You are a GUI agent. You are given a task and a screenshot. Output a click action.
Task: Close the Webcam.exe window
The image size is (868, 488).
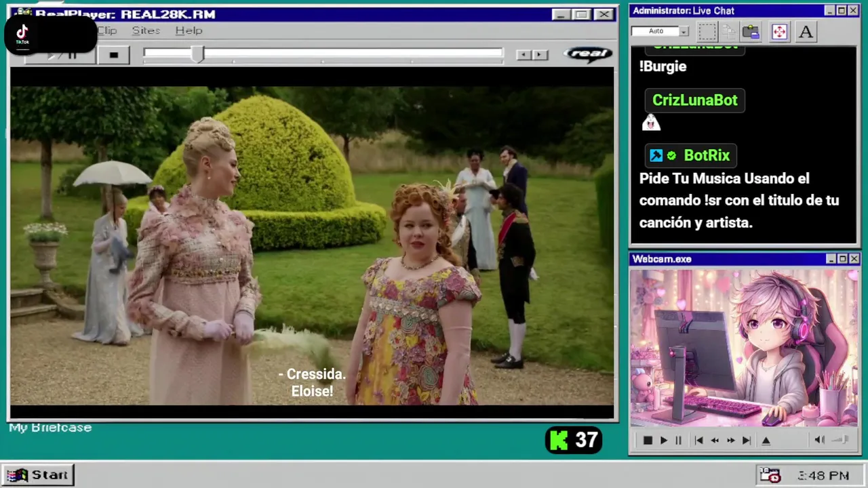(x=854, y=259)
